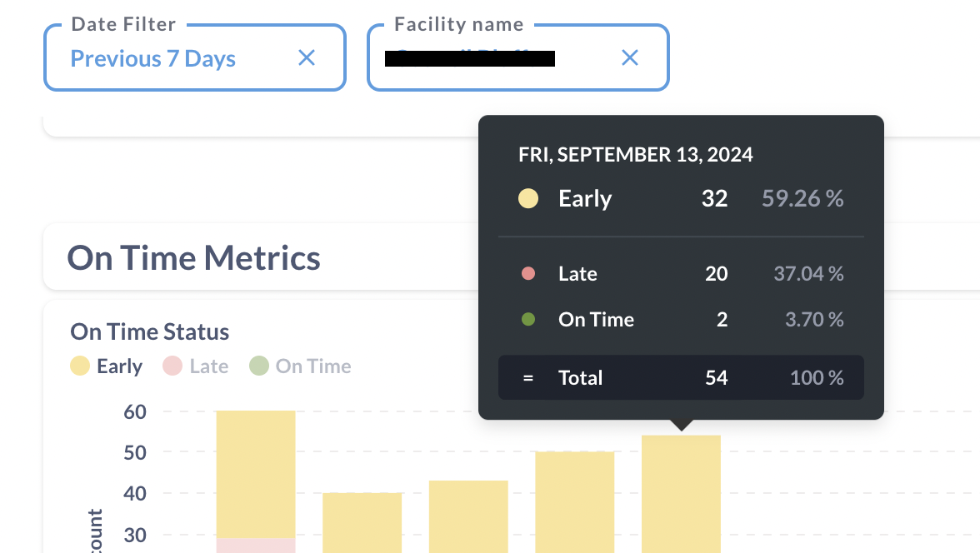
Task: Toggle the Early series legend label
Action: 119,366
